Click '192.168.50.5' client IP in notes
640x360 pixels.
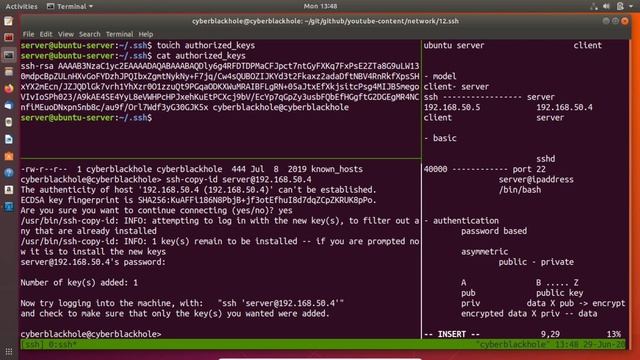(452, 107)
